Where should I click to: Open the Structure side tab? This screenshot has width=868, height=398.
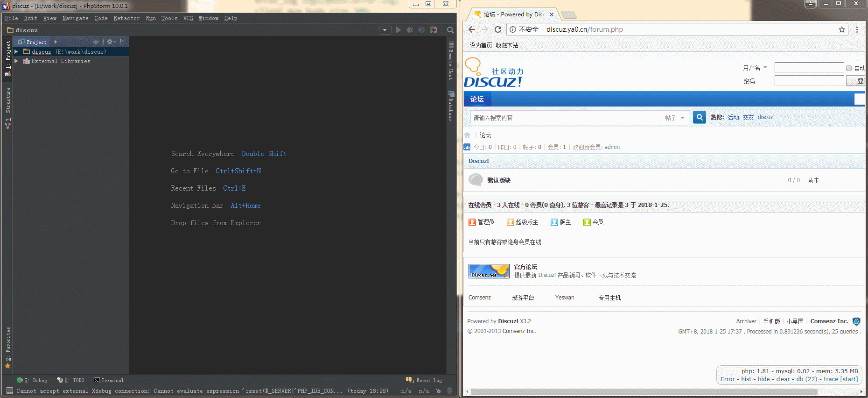coord(7,108)
